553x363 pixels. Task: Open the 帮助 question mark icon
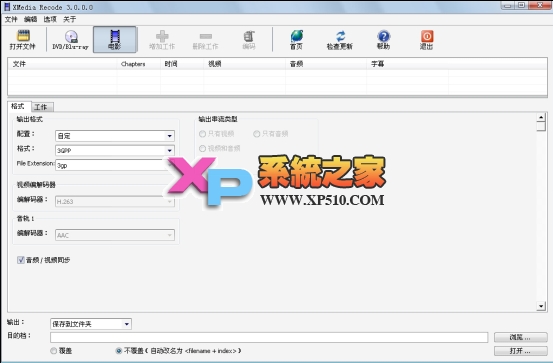tap(383, 39)
